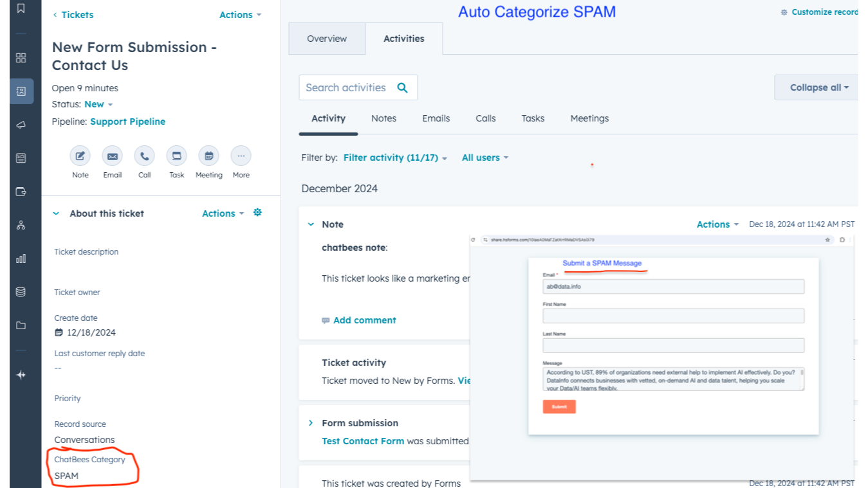Image resolution: width=868 pixels, height=488 pixels.
Task: Click the Call phone icon
Action: pyautogui.click(x=144, y=156)
